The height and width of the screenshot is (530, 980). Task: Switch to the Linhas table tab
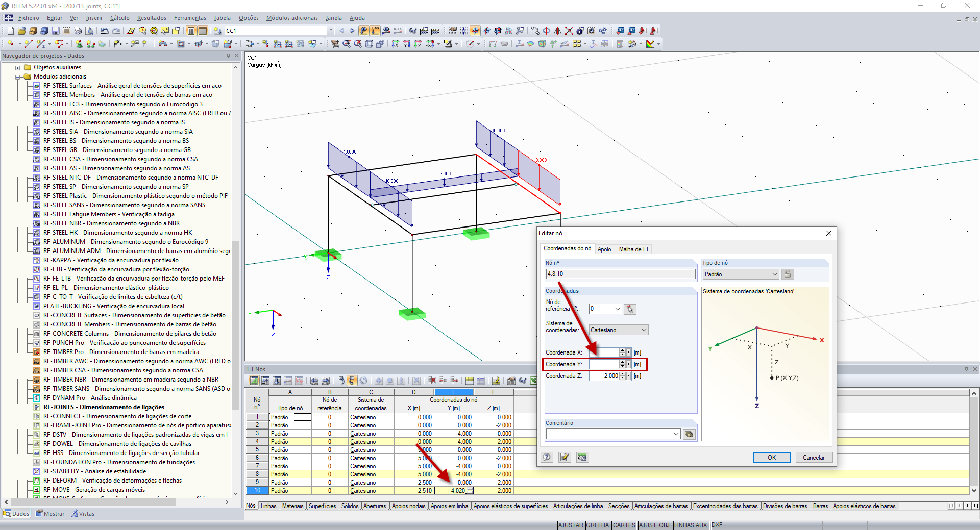tap(268, 506)
